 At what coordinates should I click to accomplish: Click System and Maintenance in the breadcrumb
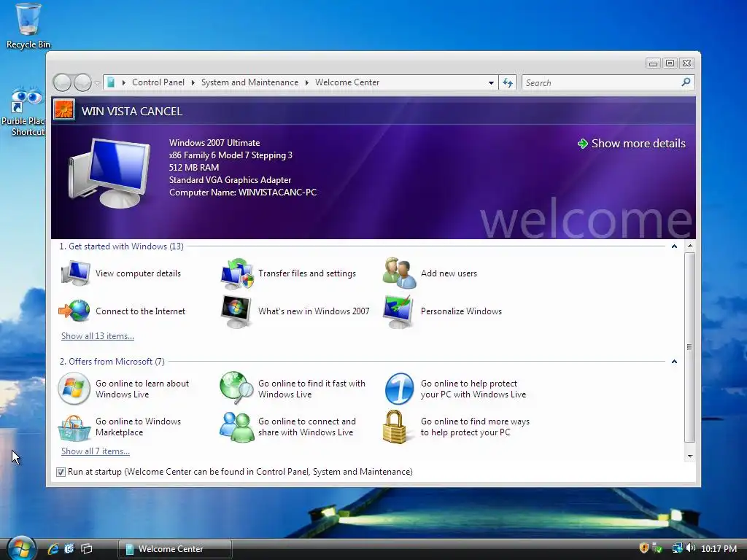tap(249, 82)
